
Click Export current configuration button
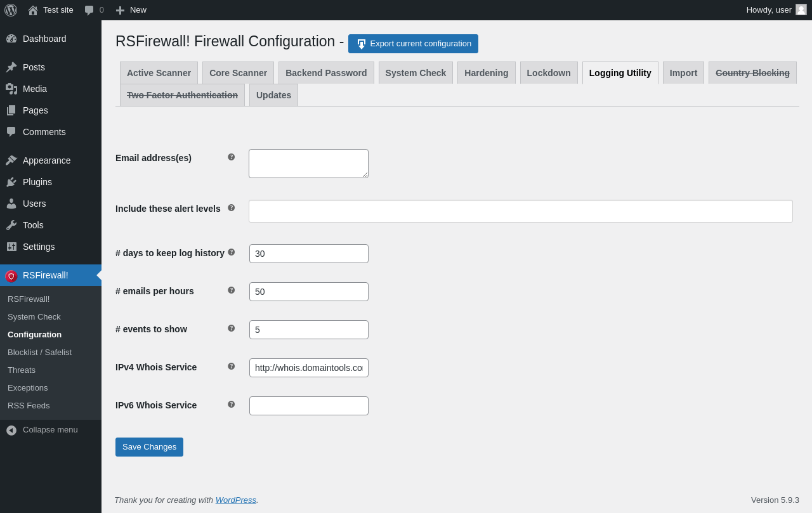[413, 44]
